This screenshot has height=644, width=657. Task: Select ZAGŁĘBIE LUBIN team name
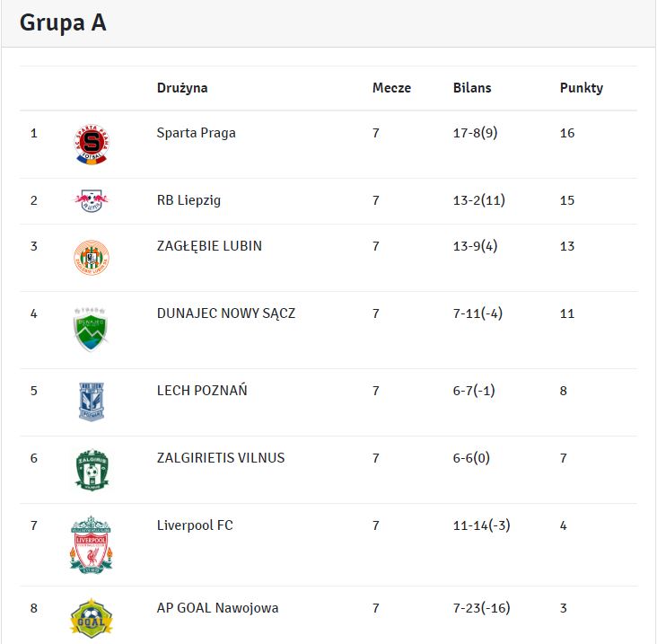tap(209, 245)
